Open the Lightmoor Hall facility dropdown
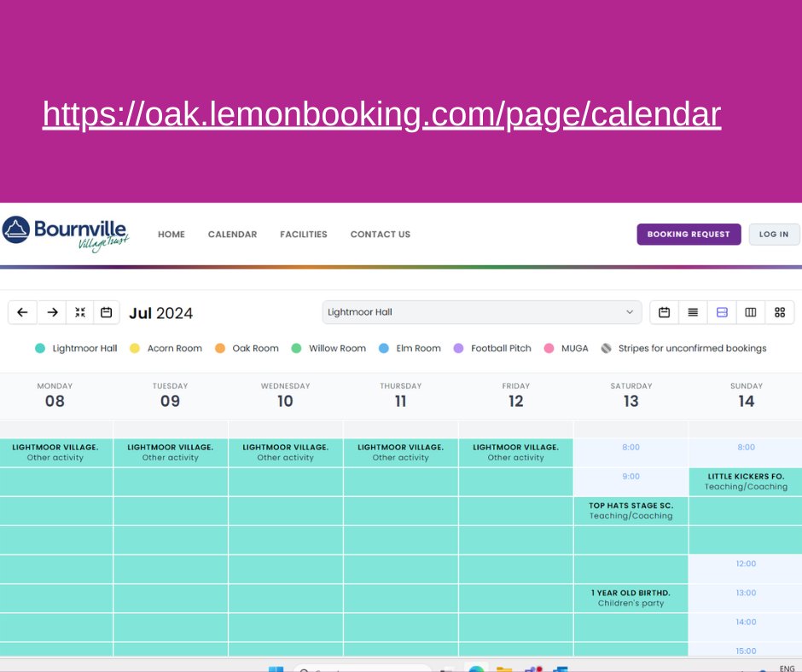 pyautogui.click(x=482, y=312)
